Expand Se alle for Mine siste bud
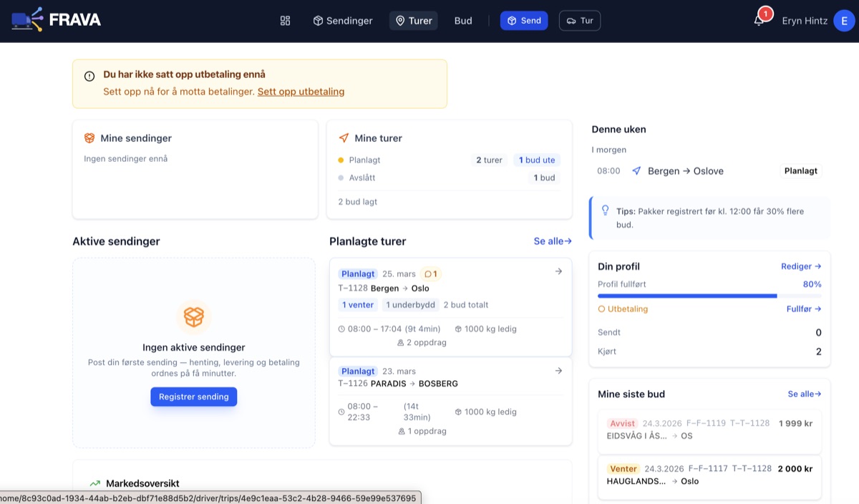 (x=804, y=394)
